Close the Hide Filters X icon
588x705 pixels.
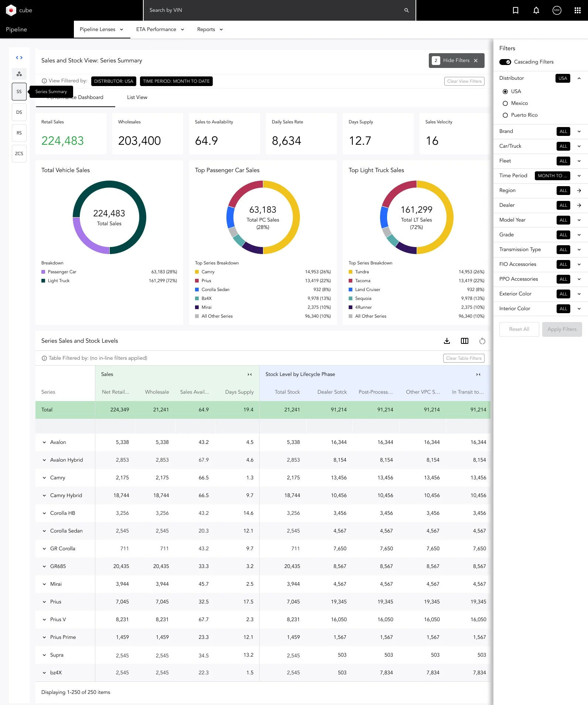click(x=476, y=61)
